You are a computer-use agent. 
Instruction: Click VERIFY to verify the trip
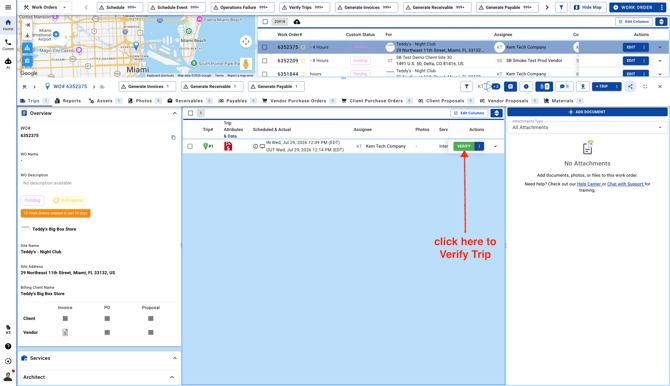464,146
